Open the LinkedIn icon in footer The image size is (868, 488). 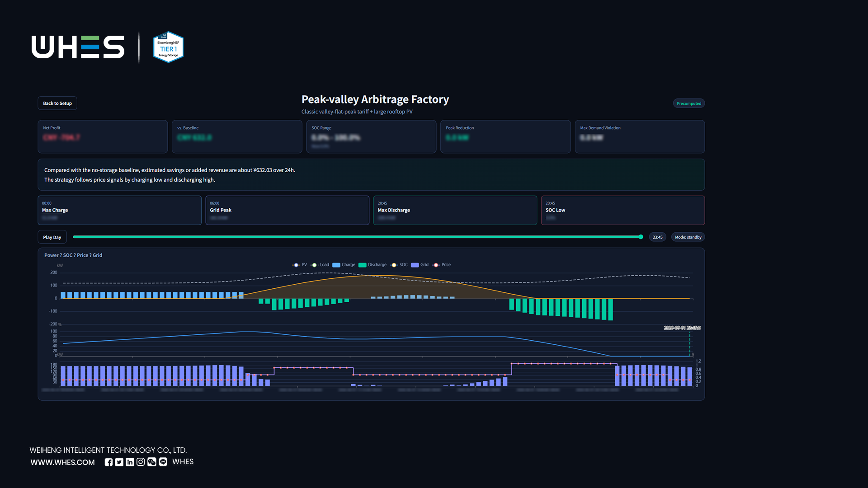130,462
